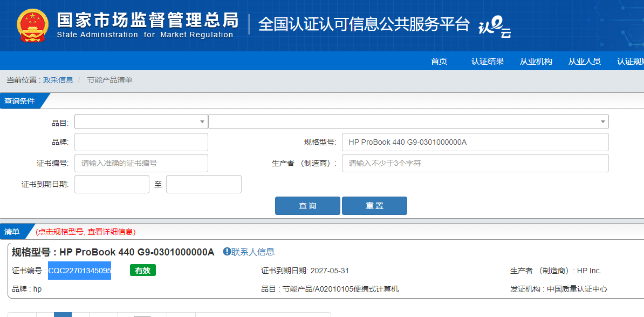644x317 pixels.
Task: Click the expiry date 2027-05-31
Action: coord(330,271)
